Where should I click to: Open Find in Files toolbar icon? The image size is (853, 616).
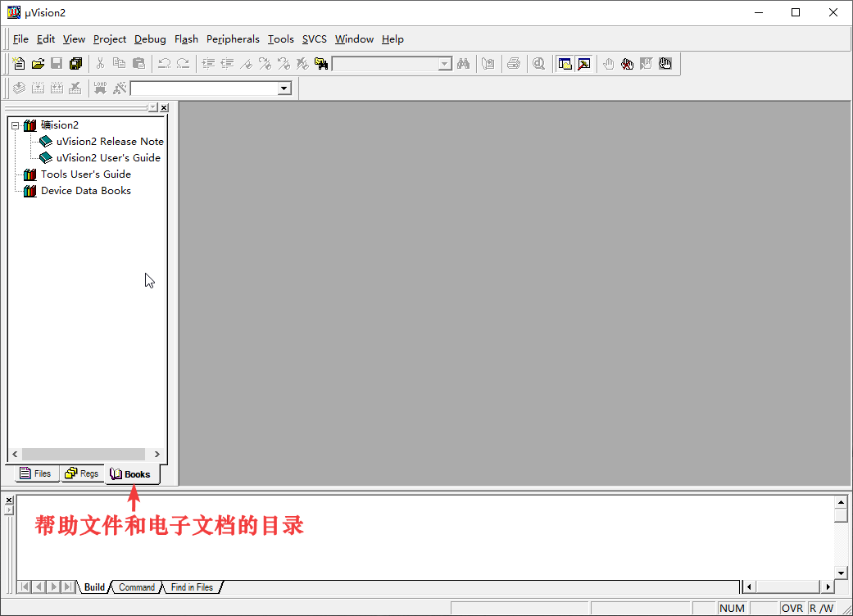pos(321,64)
